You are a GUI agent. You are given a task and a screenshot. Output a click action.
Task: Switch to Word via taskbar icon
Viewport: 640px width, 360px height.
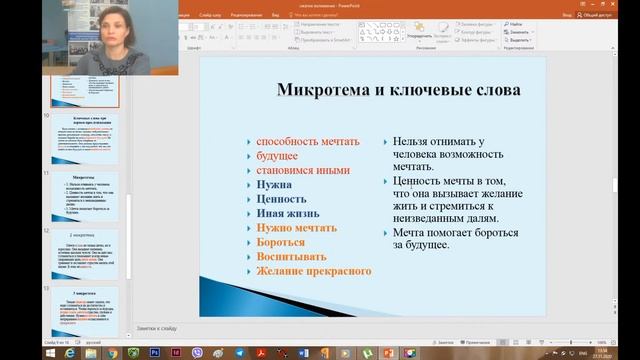pyautogui.click(x=303, y=353)
